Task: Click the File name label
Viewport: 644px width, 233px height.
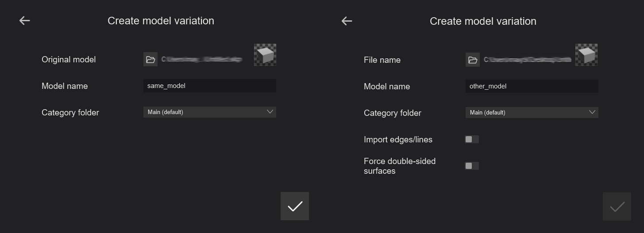Action: tap(382, 60)
